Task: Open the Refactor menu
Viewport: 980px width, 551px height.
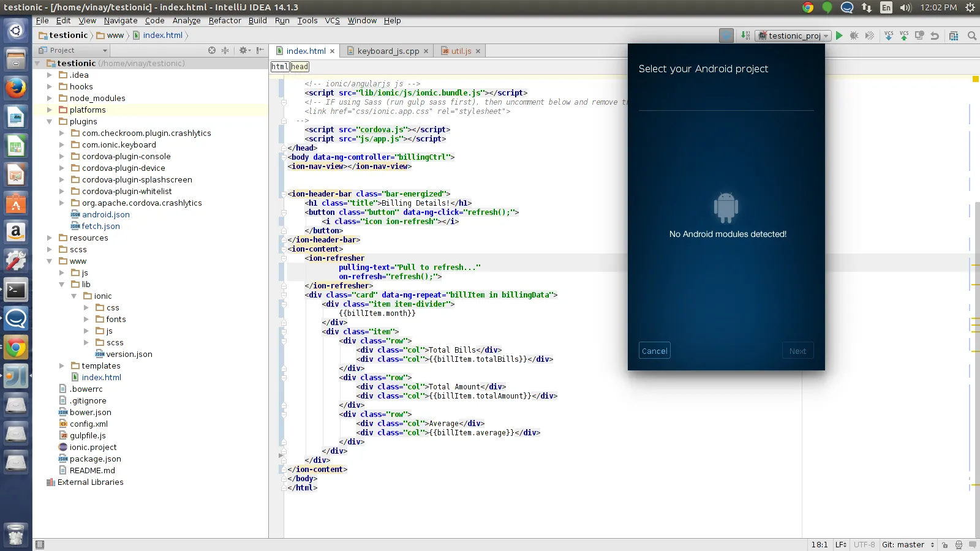Action: [x=225, y=20]
